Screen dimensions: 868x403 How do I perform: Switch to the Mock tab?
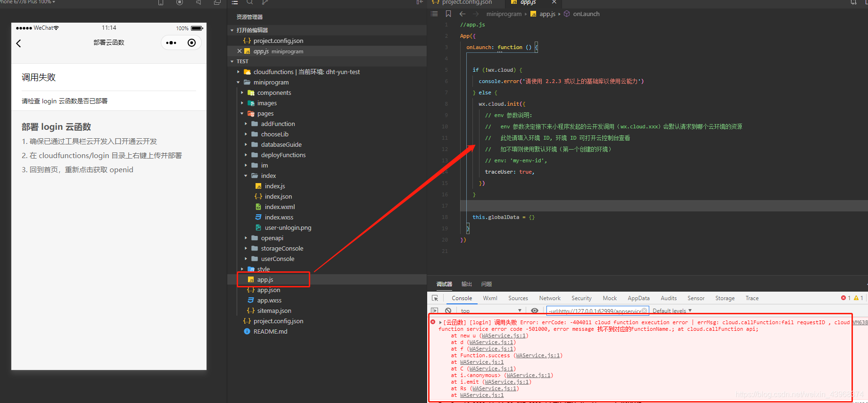click(x=610, y=298)
